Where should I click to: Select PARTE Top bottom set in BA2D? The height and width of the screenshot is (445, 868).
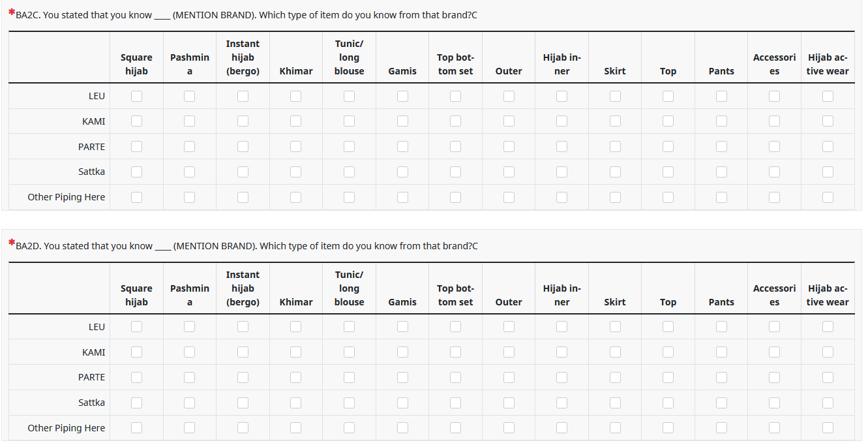[455, 377]
